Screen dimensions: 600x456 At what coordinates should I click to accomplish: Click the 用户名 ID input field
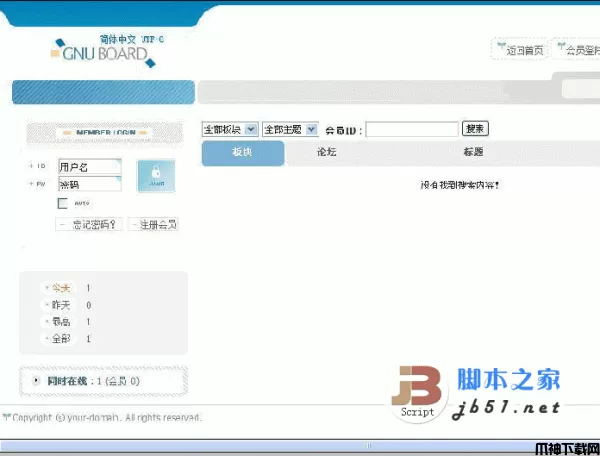90,167
